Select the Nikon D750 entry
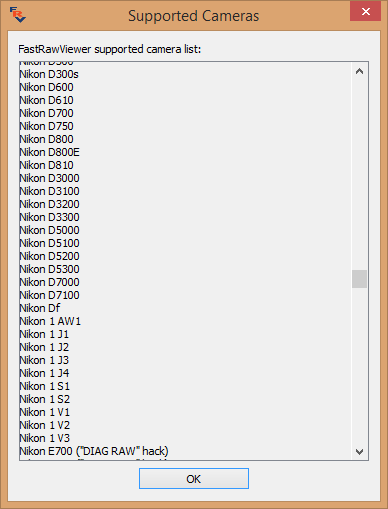 (x=46, y=126)
